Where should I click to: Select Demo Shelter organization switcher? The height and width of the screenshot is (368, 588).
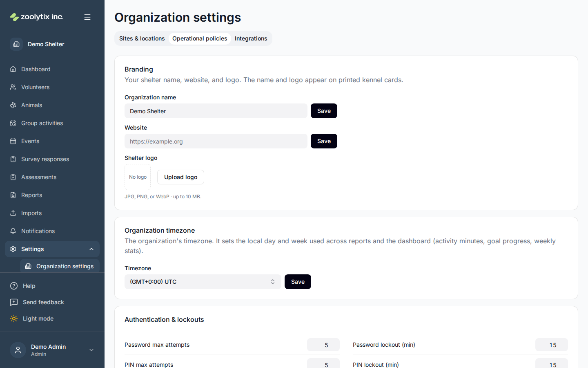tap(52, 44)
